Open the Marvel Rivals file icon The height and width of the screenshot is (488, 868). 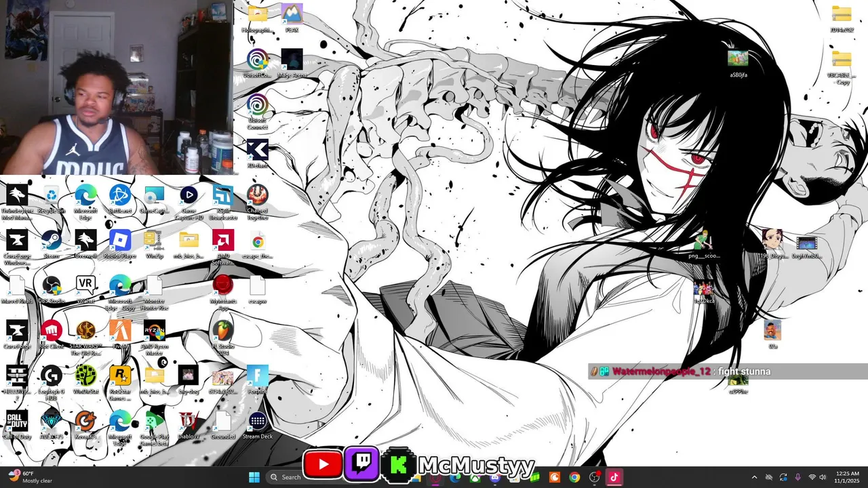[x=17, y=290]
